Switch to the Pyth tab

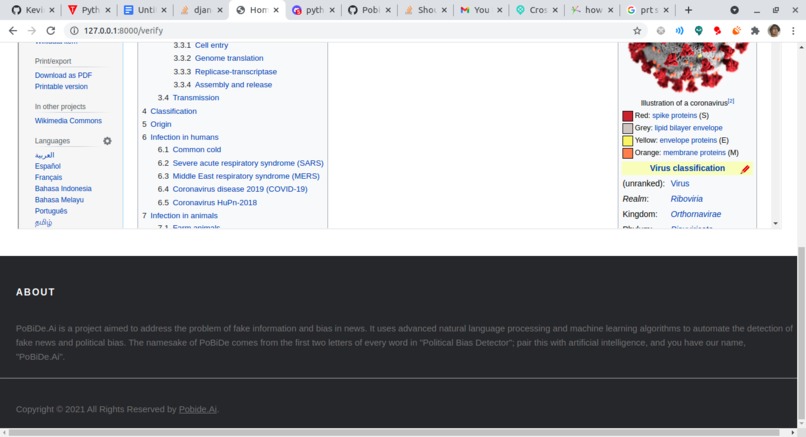(x=90, y=10)
